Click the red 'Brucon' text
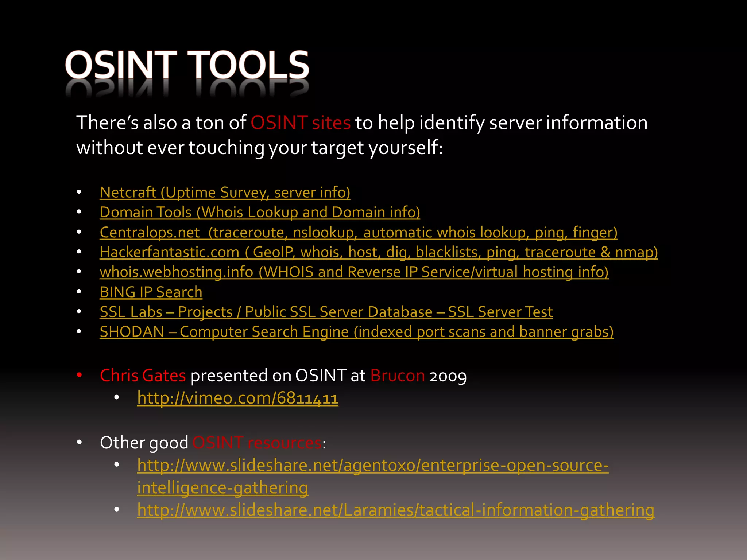Image resolution: width=747 pixels, height=560 pixels. (x=398, y=376)
